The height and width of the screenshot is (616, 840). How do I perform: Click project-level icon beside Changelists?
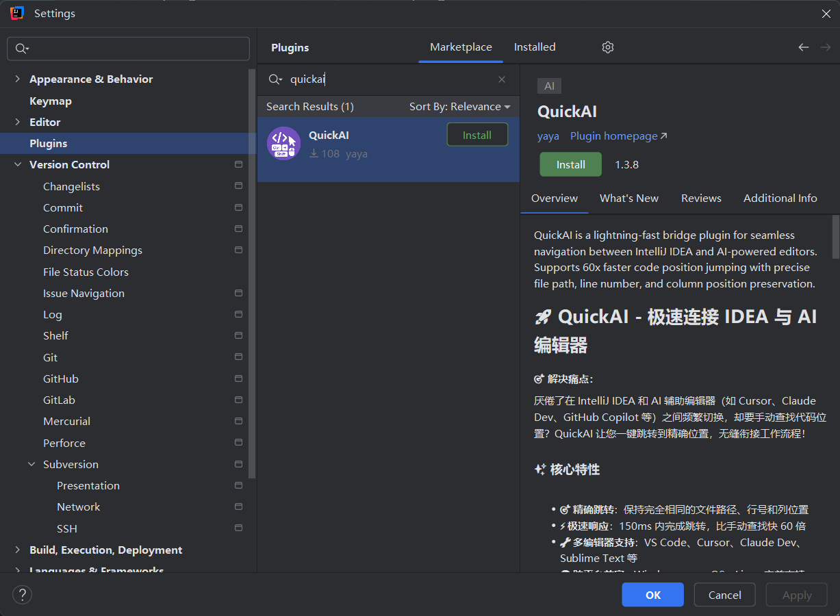pyautogui.click(x=238, y=186)
